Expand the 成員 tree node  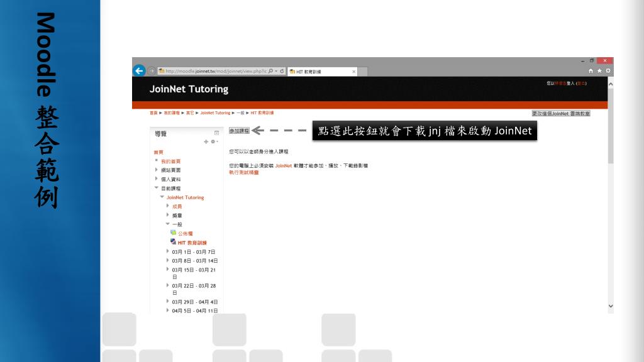tap(167, 206)
